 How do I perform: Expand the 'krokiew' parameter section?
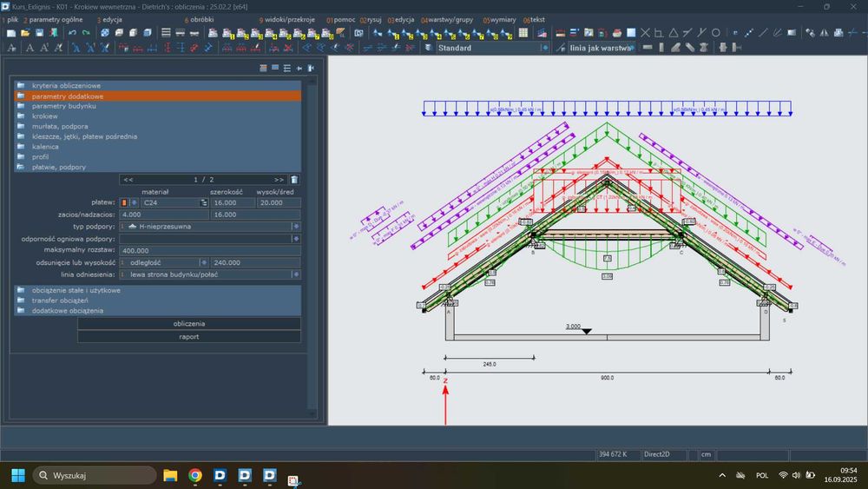coord(44,116)
